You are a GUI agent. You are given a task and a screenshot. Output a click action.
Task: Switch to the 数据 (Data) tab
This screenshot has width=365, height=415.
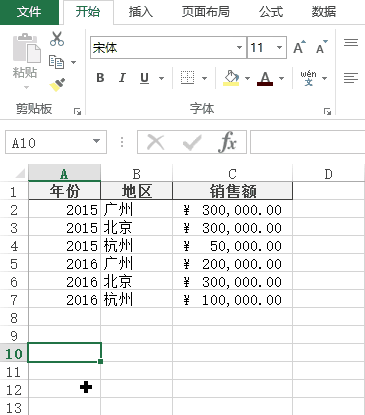(324, 12)
